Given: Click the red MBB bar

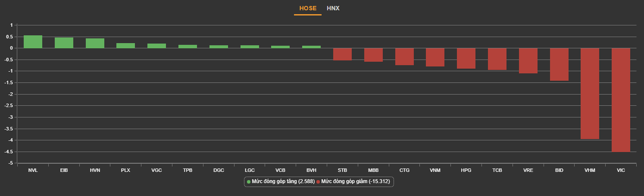Looking at the screenshot, I should [373, 55].
